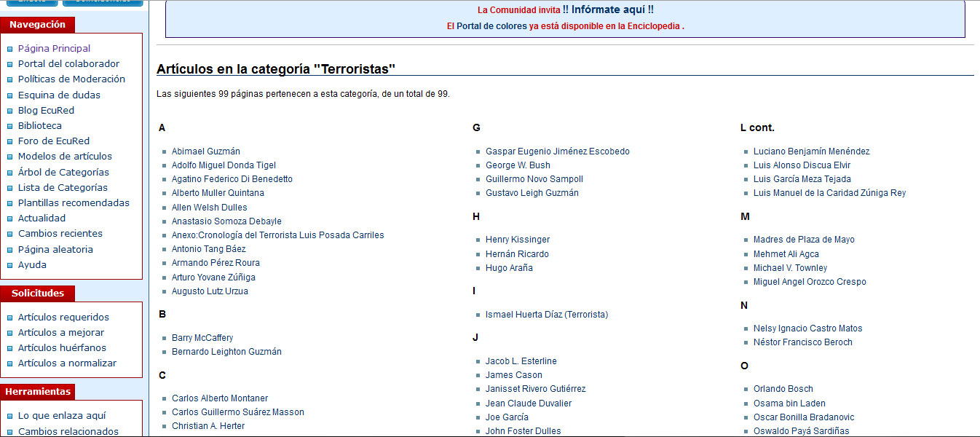The image size is (980, 437).
Task: Open the Henry Kissinger article
Action: click(x=518, y=240)
